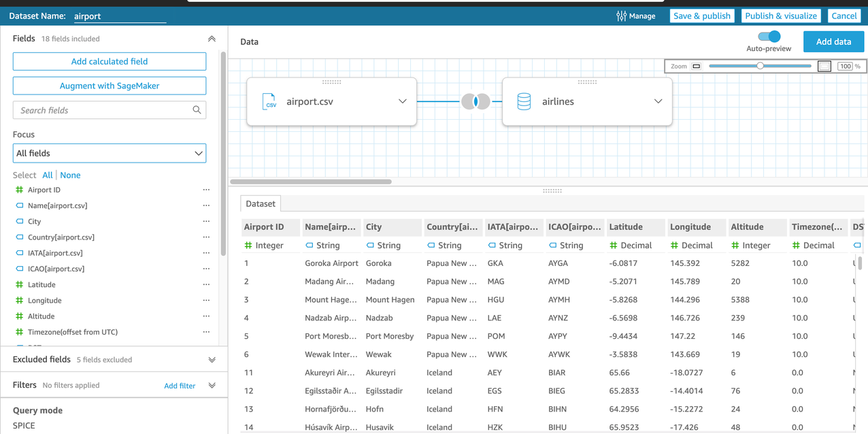Open options menu for ICAO[airport.csv] field
Viewport: 868px width, 434px height.
(206, 269)
